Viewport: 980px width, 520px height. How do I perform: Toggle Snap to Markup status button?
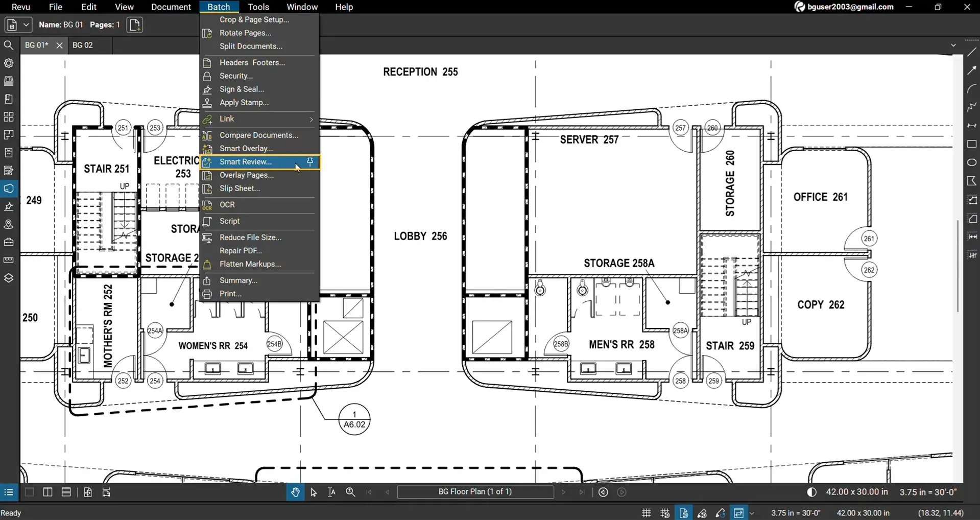pos(702,513)
